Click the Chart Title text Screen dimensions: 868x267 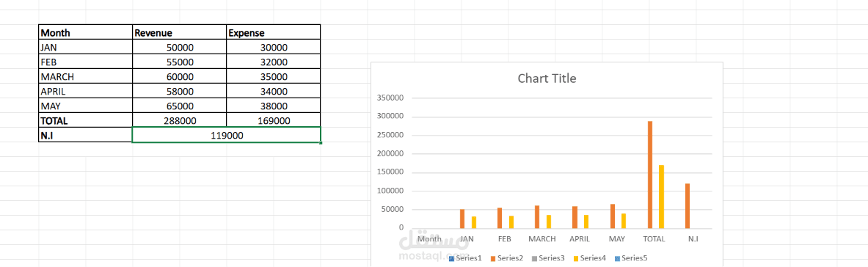(x=547, y=78)
